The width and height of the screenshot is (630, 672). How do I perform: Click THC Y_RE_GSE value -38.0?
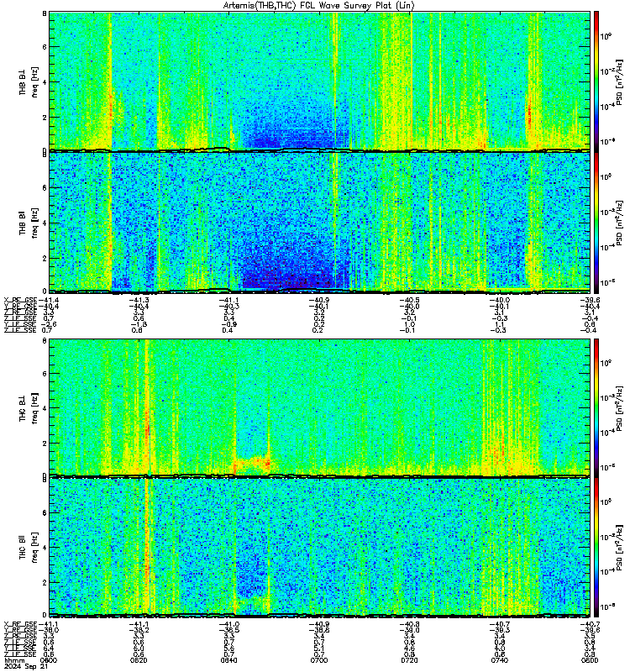pos(49,631)
